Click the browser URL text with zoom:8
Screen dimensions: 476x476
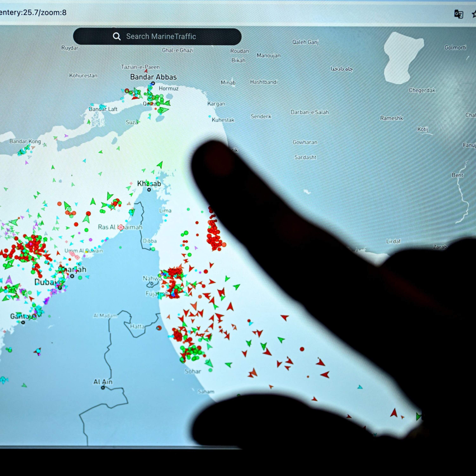click(33, 13)
